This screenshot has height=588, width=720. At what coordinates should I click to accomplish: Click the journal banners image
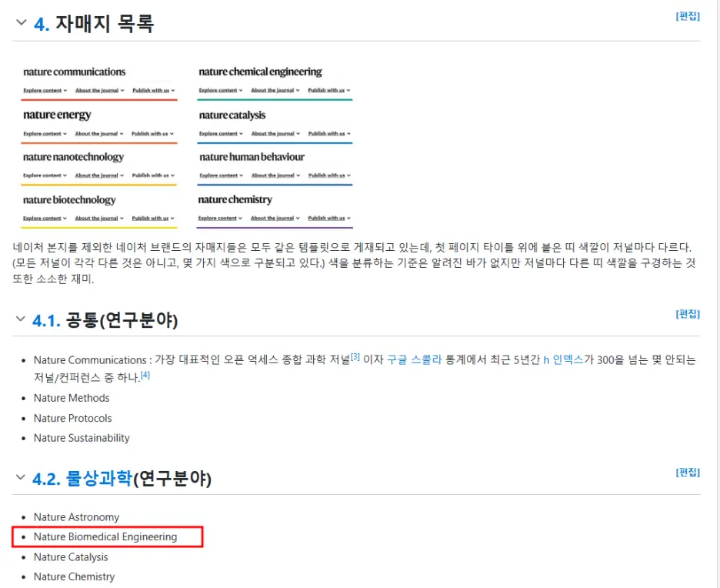(x=186, y=145)
